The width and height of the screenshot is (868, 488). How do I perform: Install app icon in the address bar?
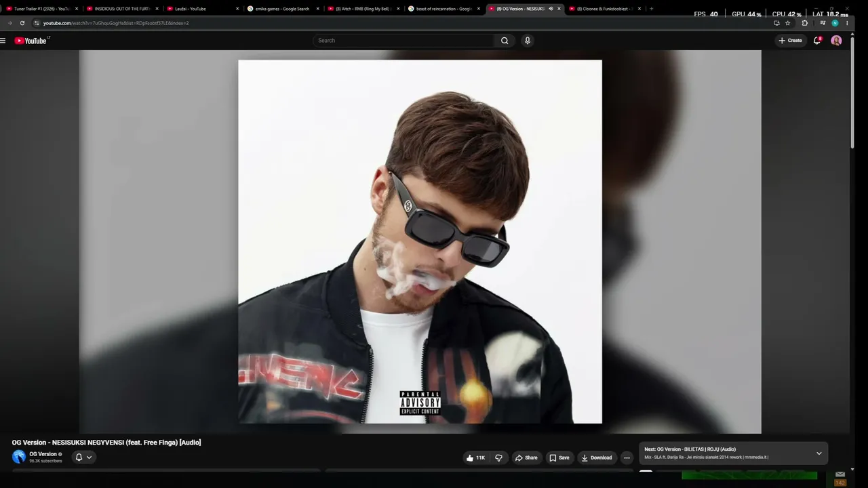tap(776, 23)
